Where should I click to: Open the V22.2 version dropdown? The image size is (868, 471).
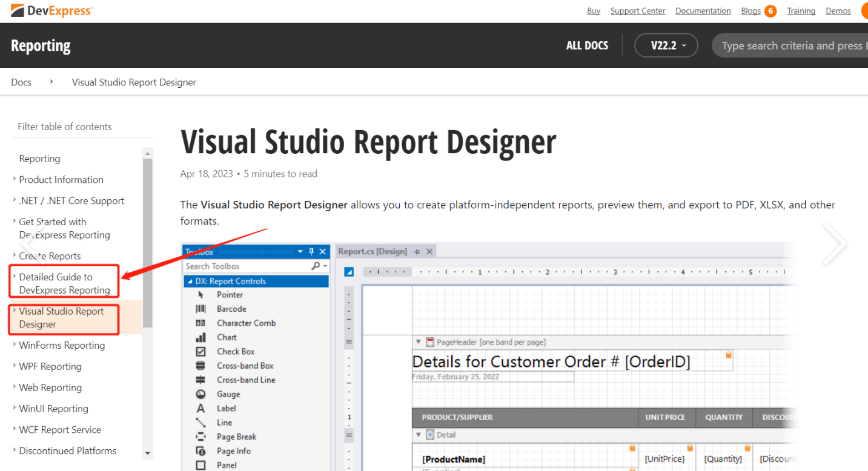pos(666,45)
